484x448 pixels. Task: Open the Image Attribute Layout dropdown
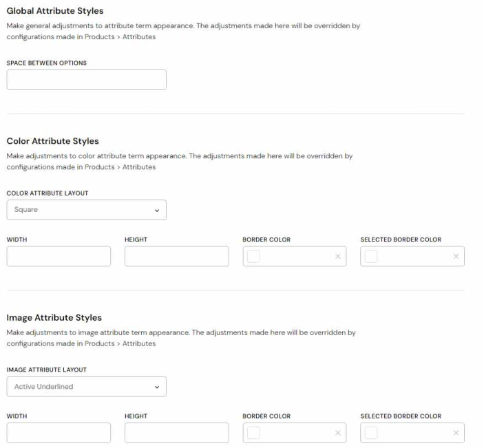click(x=86, y=387)
